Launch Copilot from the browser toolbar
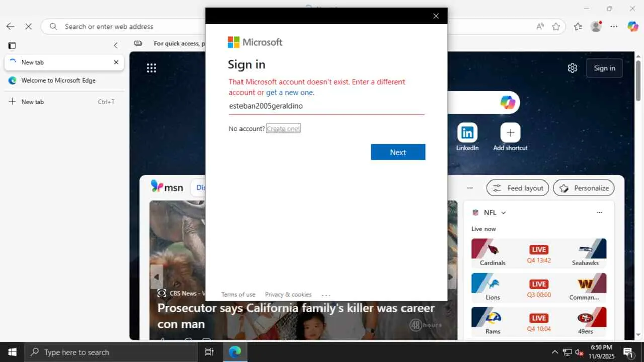Image resolution: width=644 pixels, height=362 pixels. [633, 26]
